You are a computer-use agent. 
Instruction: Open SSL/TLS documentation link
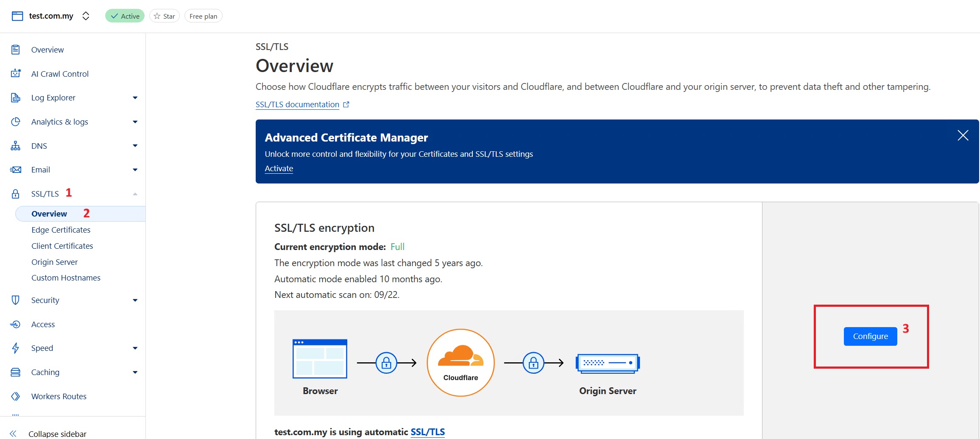(297, 104)
